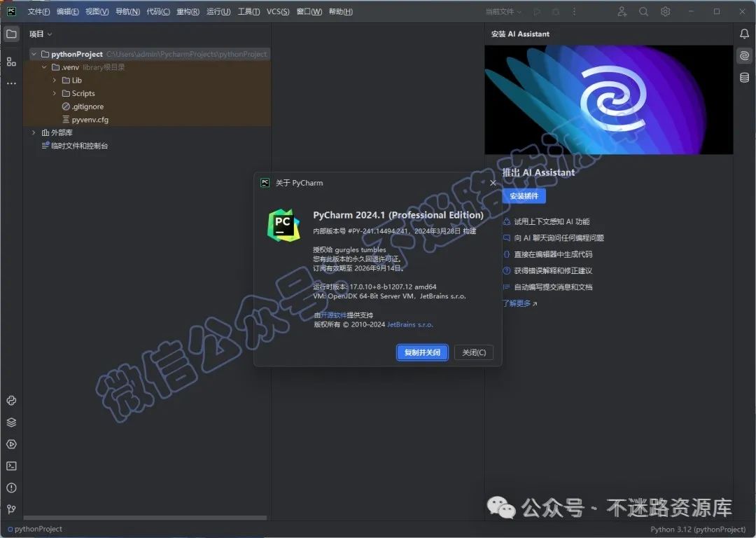Image resolution: width=756 pixels, height=538 pixels.
Task: Open the 编辑(E) menu
Action: coord(67,12)
